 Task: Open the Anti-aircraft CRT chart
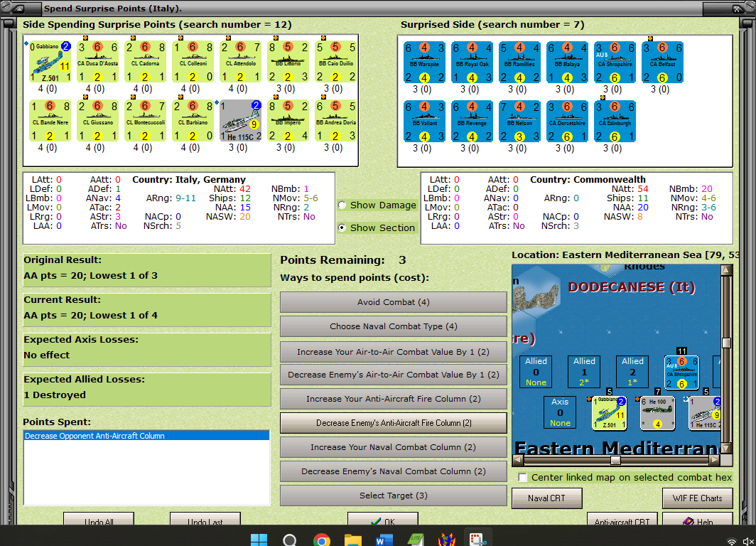(x=622, y=520)
